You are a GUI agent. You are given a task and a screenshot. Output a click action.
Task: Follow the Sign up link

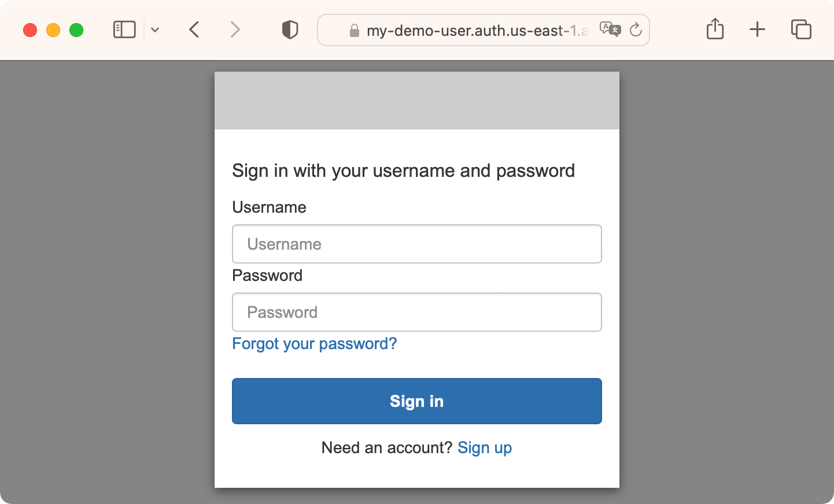[x=484, y=448]
